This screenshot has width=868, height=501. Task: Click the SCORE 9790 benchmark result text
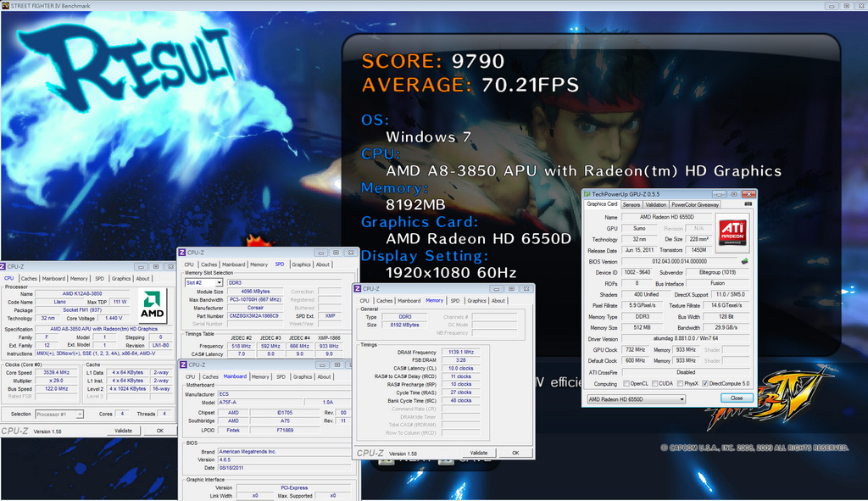(x=433, y=61)
